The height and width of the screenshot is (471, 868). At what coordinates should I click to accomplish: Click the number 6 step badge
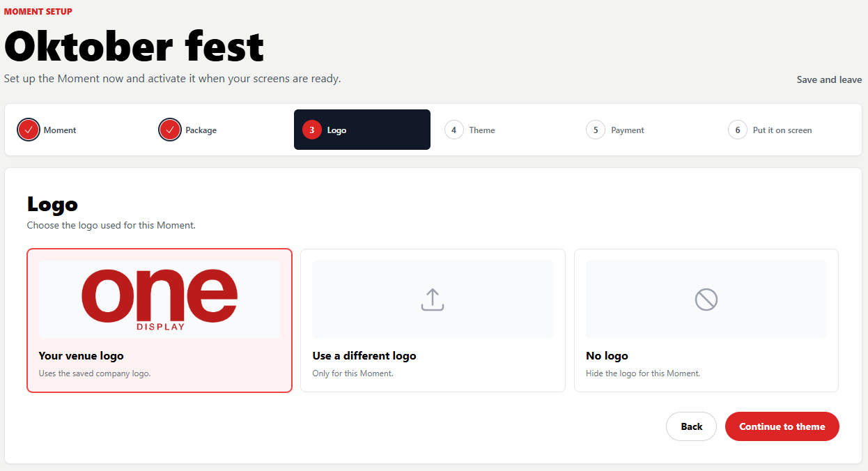[738, 130]
